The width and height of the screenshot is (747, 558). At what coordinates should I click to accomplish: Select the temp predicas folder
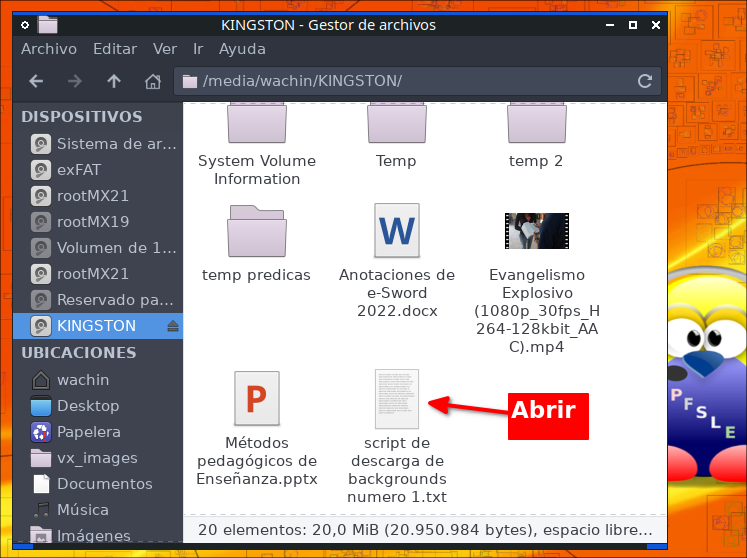pos(257,231)
